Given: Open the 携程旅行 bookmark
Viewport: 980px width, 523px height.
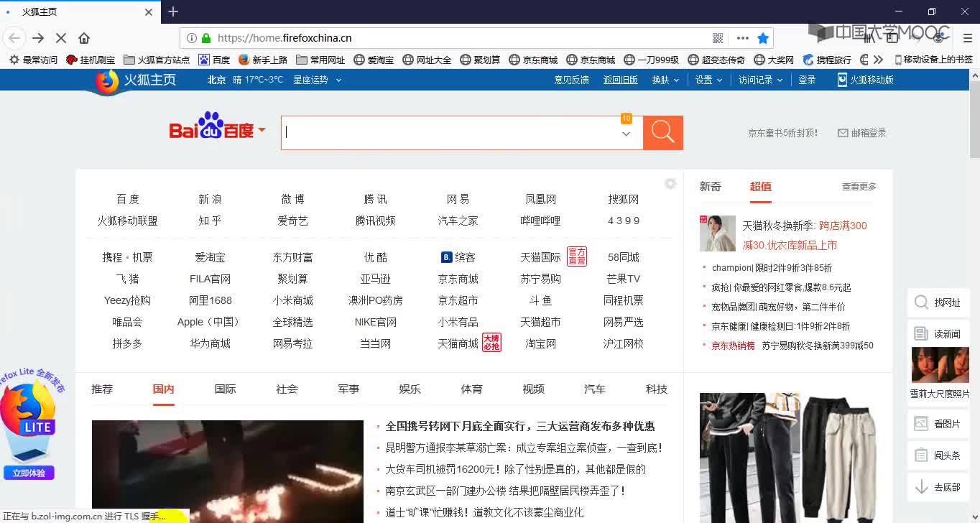Looking at the screenshot, I should click(827, 60).
